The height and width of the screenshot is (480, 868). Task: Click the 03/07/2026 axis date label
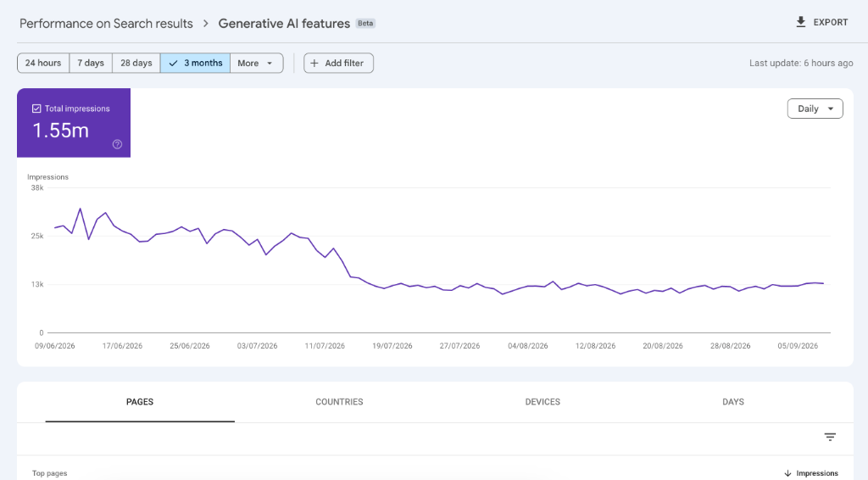pos(258,346)
